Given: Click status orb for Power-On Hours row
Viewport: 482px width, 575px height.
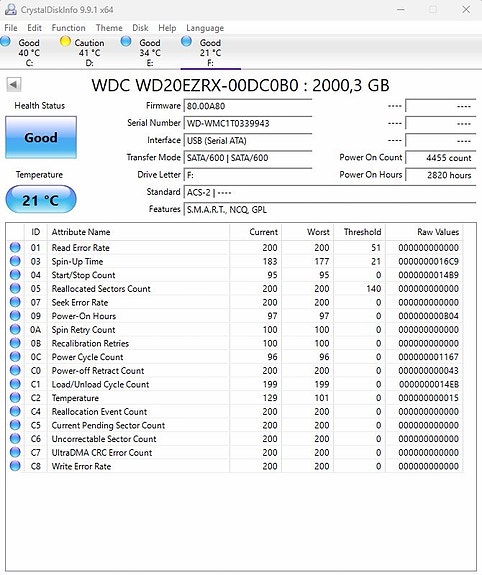Looking at the screenshot, I should click(x=15, y=315).
